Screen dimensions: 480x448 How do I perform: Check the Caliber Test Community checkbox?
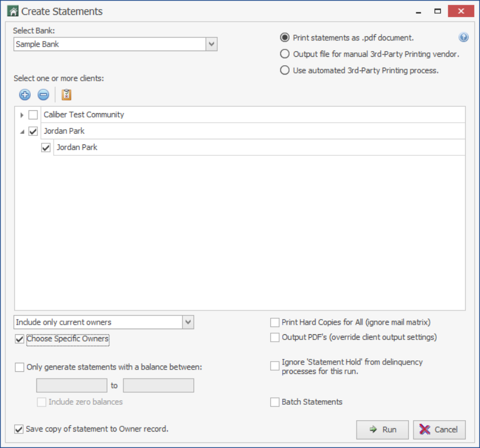(x=33, y=115)
